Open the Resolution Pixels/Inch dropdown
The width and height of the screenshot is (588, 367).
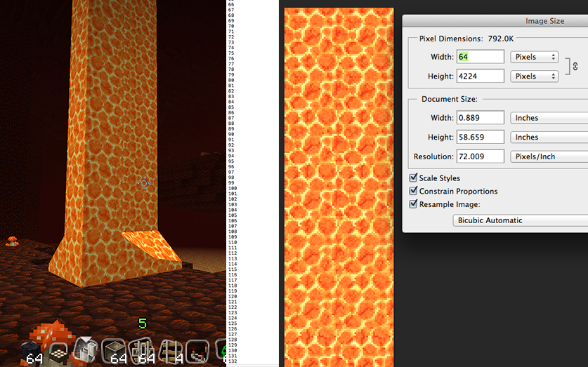click(x=549, y=156)
